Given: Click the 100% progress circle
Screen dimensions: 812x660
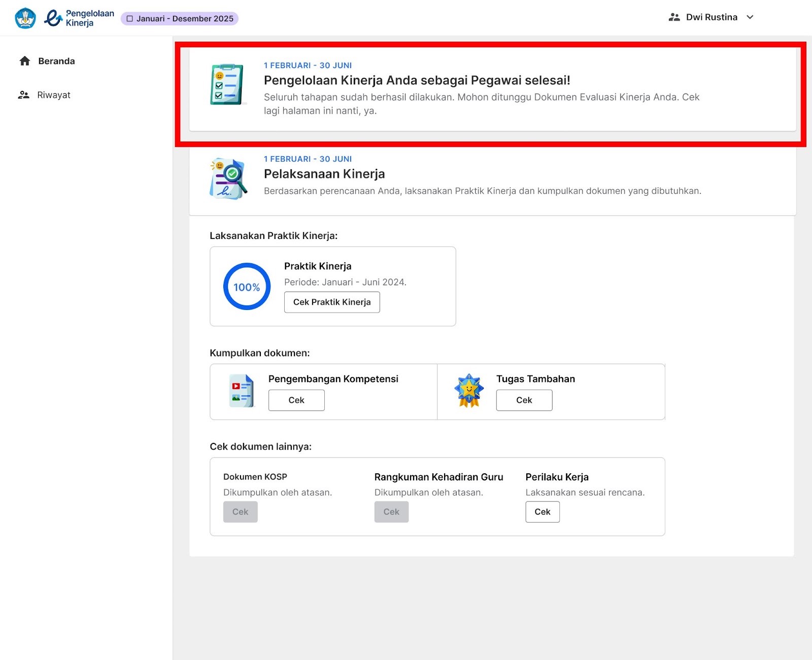Looking at the screenshot, I should pos(247,287).
